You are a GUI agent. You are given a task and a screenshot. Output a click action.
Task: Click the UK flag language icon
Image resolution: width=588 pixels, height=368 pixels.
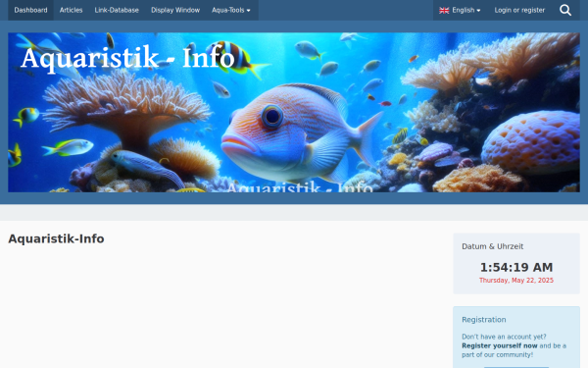click(x=444, y=11)
